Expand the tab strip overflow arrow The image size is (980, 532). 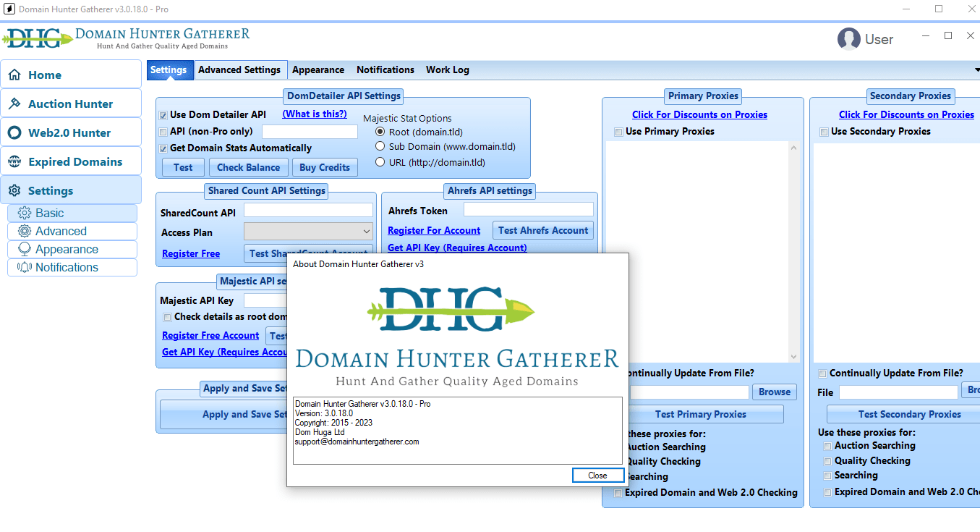click(976, 70)
